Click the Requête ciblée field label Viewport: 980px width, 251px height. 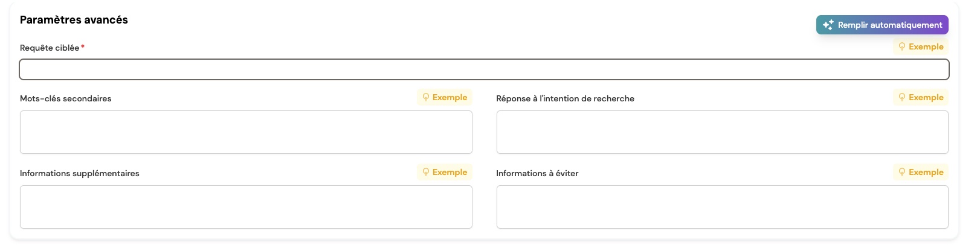pos(50,48)
